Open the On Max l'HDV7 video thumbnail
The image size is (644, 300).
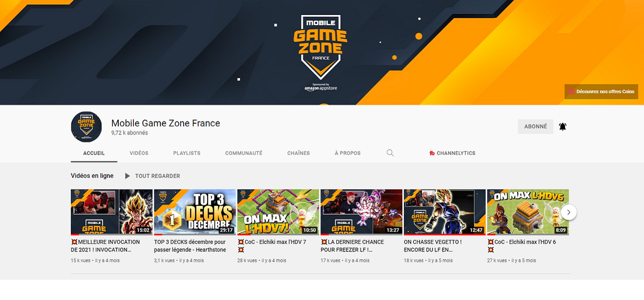pyautogui.click(x=278, y=212)
